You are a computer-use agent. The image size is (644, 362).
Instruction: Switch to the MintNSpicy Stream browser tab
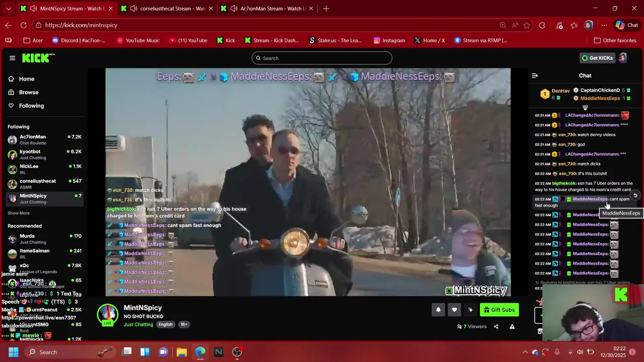click(x=66, y=9)
